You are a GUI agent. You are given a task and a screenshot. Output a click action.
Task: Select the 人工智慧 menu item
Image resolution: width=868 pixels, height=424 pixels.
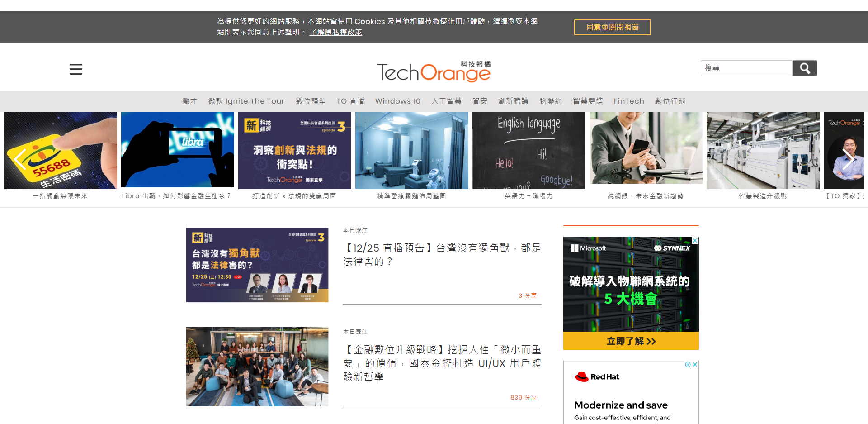446,101
